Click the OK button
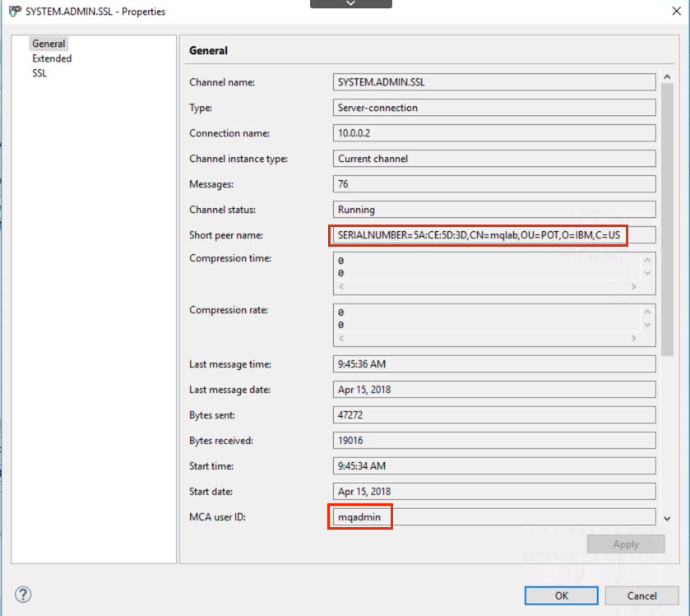690x616 pixels. (x=561, y=595)
